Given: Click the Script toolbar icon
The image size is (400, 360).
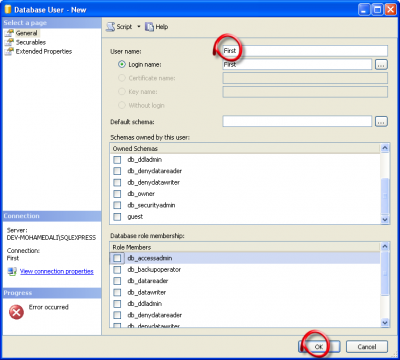Looking at the screenshot, I should pyautogui.click(x=110, y=27).
